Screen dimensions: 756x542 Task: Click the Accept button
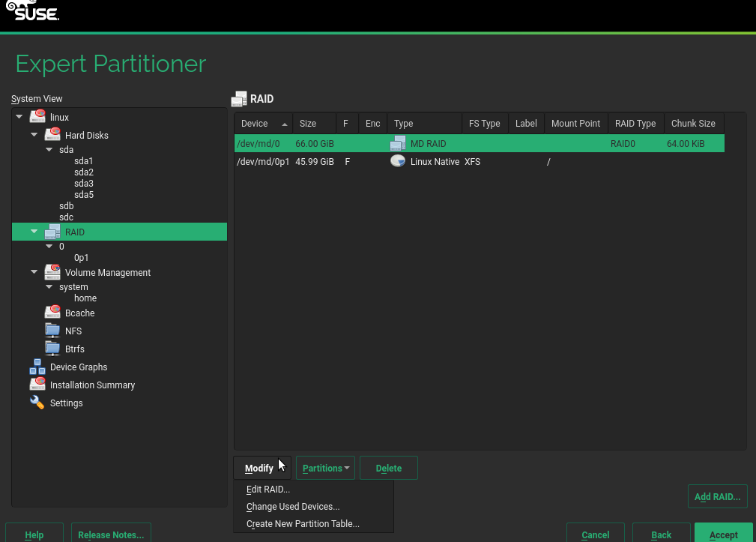point(723,535)
